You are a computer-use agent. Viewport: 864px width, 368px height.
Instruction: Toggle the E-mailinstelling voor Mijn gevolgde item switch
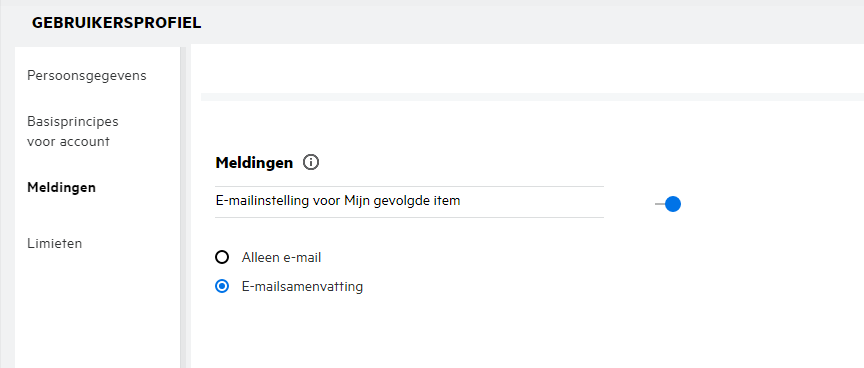coord(668,204)
